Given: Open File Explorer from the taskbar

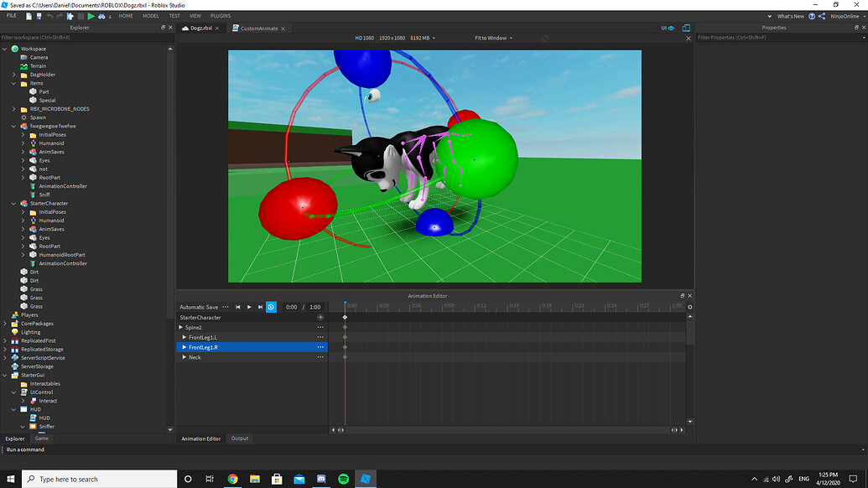Looking at the screenshot, I should pyautogui.click(x=255, y=479).
